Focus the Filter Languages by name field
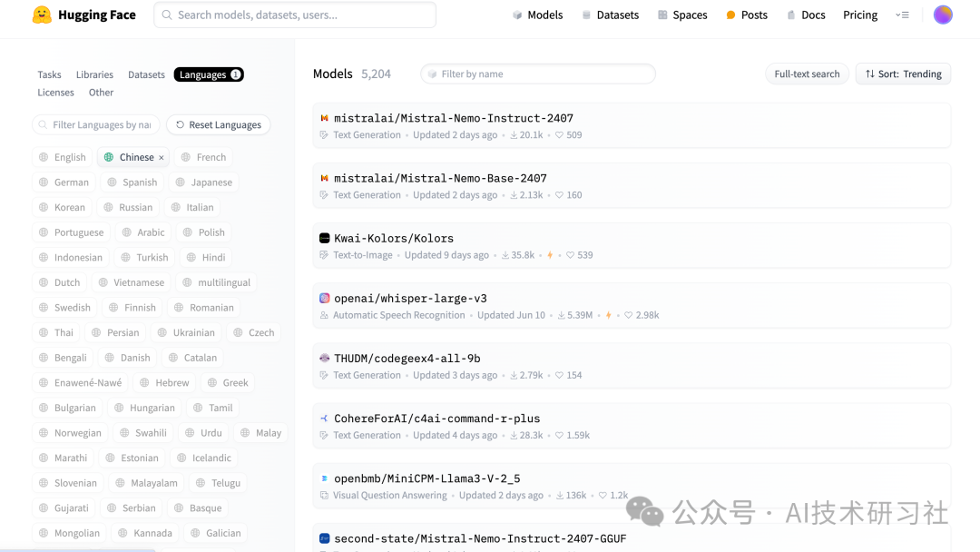The height and width of the screenshot is (552, 980). click(96, 124)
